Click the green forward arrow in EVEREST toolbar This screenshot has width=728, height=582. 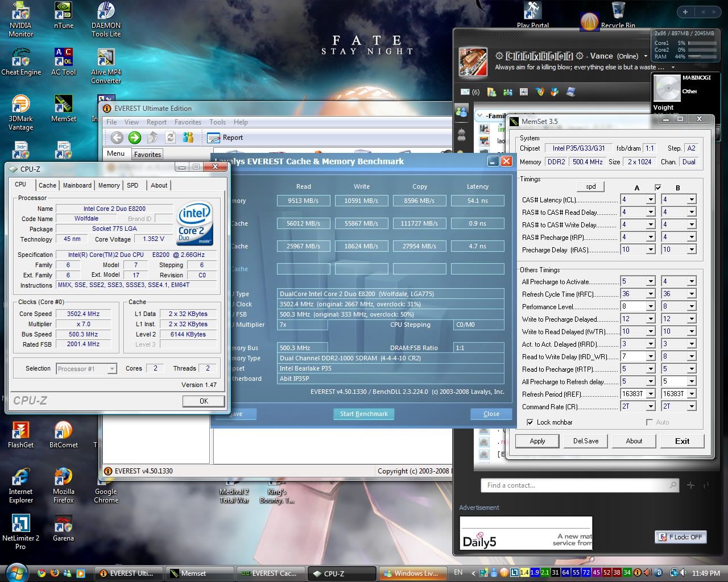pyautogui.click(x=135, y=137)
